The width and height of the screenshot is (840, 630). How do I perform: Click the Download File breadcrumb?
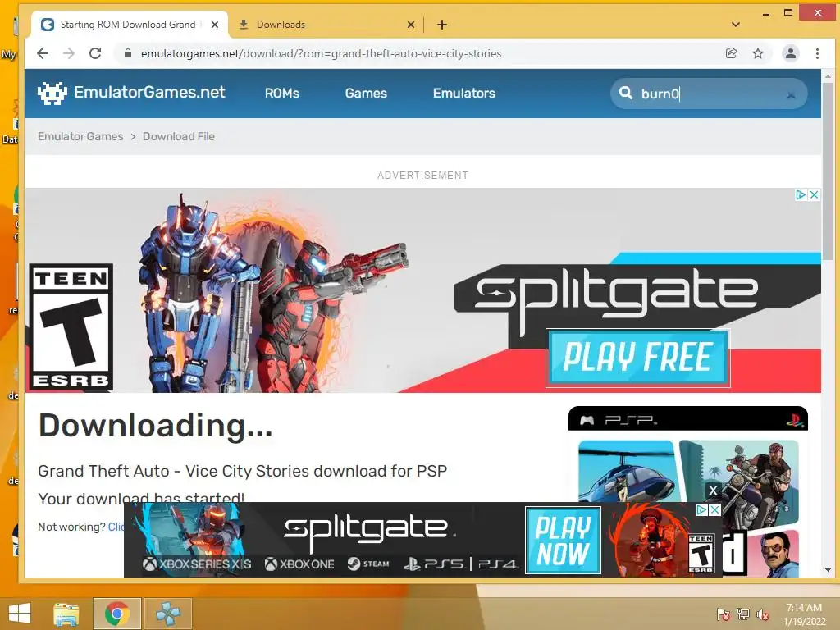(x=178, y=137)
